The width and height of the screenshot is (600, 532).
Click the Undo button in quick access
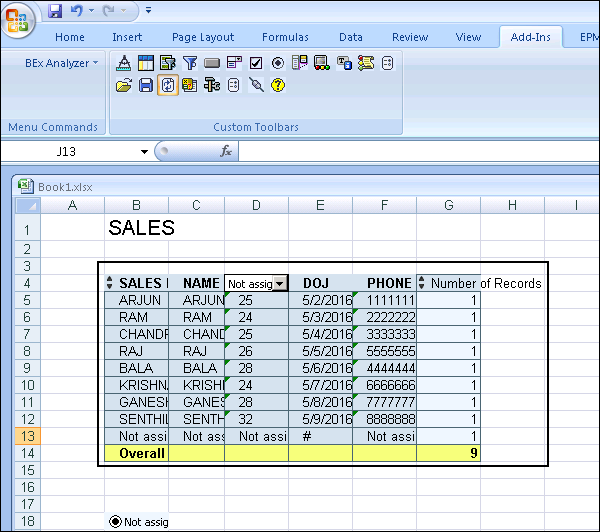pyautogui.click(x=76, y=11)
